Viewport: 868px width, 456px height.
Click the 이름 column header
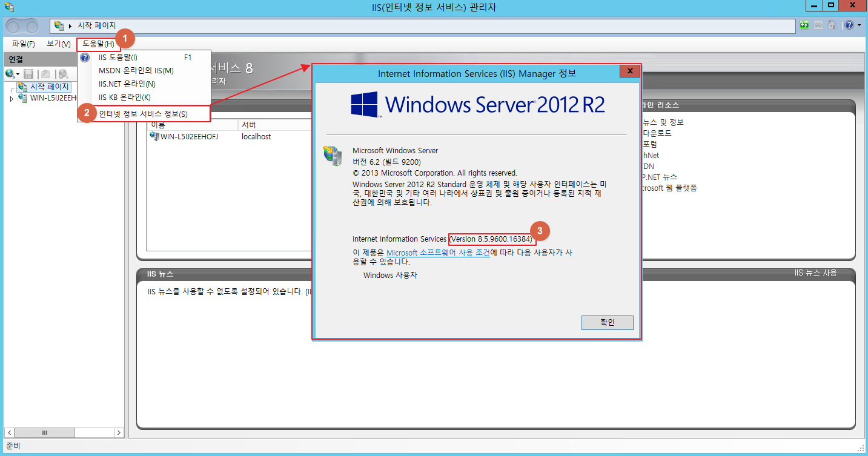pos(193,125)
